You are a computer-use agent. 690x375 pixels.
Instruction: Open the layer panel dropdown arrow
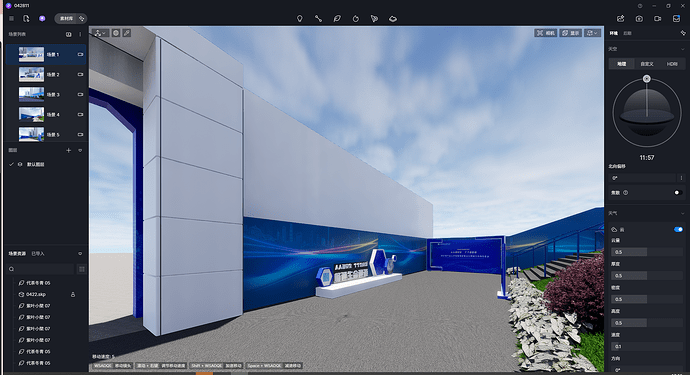[x=80, y=151]
